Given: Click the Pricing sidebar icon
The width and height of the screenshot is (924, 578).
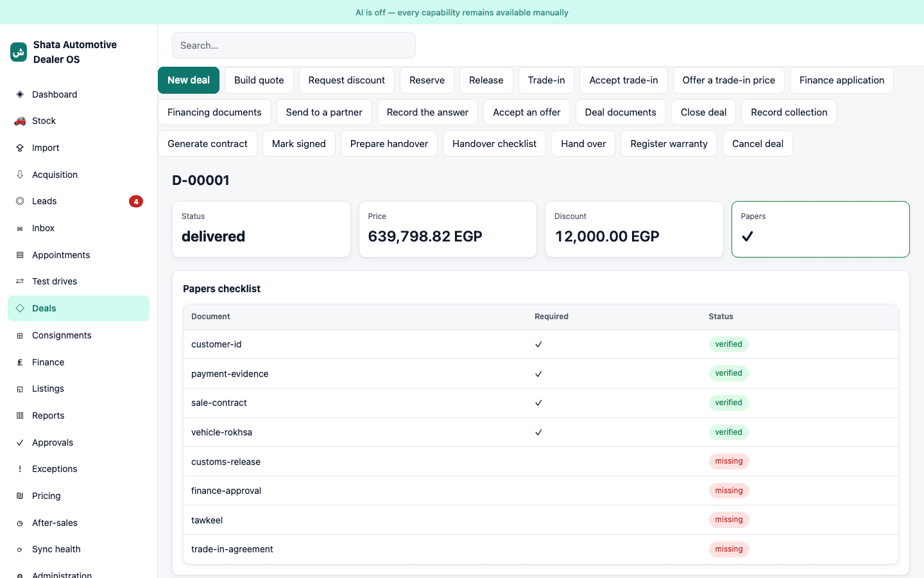Looking at the screenshot, I should pyautogui.click(x=20, y=496).
